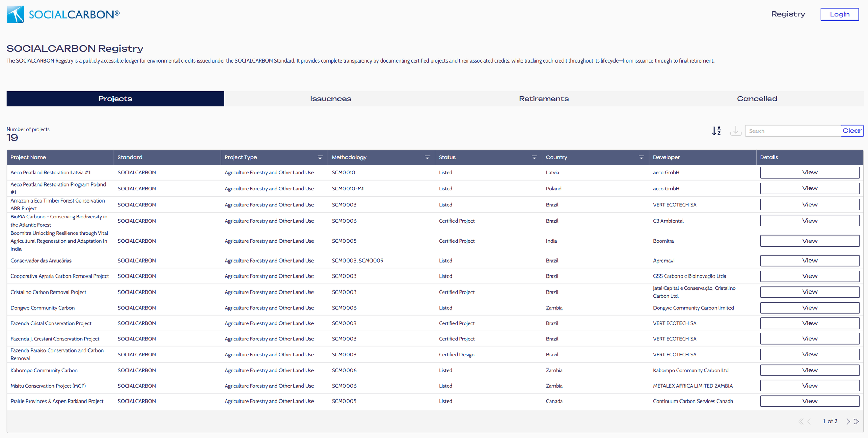
Task: Open the Cancelled tab
Action: (x=757, y=99)
